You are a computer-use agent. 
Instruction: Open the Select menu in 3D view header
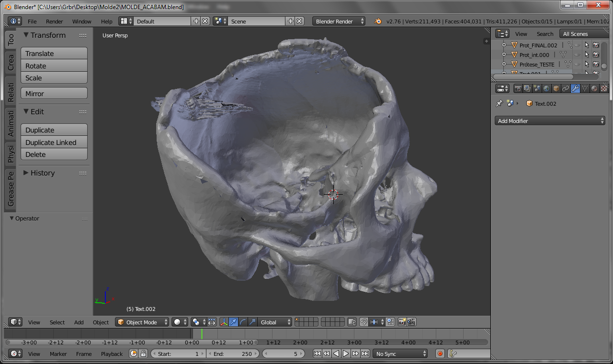[x=57, y=322]
